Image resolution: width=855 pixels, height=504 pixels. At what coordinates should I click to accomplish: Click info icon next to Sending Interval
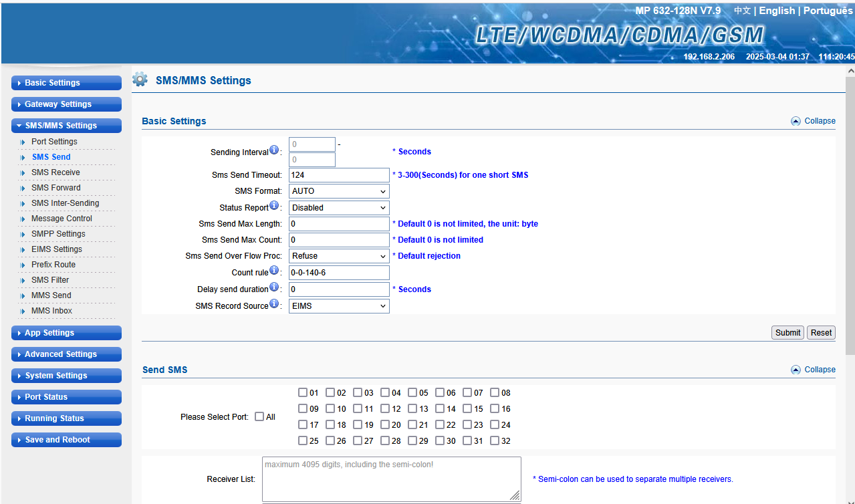click(274, 150)
